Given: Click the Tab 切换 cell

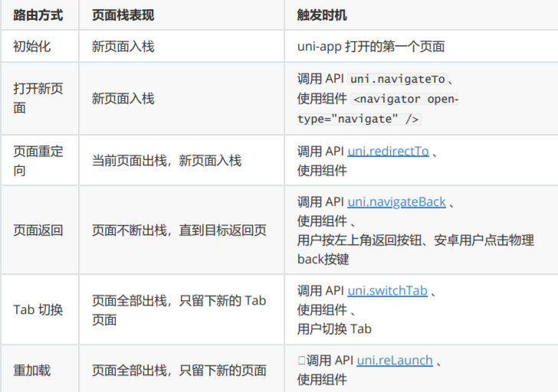Looking at the screenshot, I should [x=38, y=310].
